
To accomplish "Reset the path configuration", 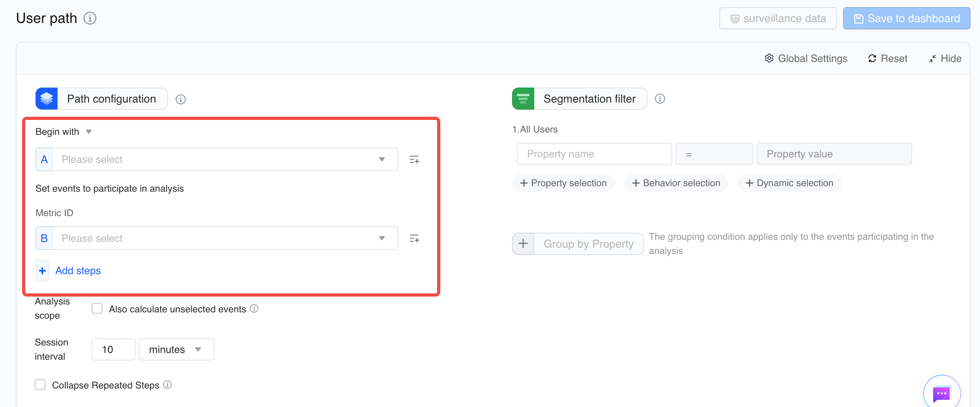I will pos(888,58).
